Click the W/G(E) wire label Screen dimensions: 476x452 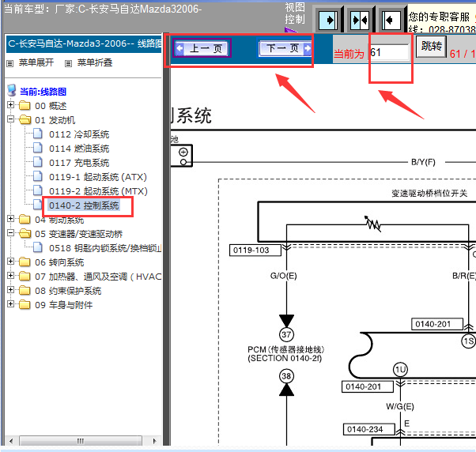click(400, 406)
